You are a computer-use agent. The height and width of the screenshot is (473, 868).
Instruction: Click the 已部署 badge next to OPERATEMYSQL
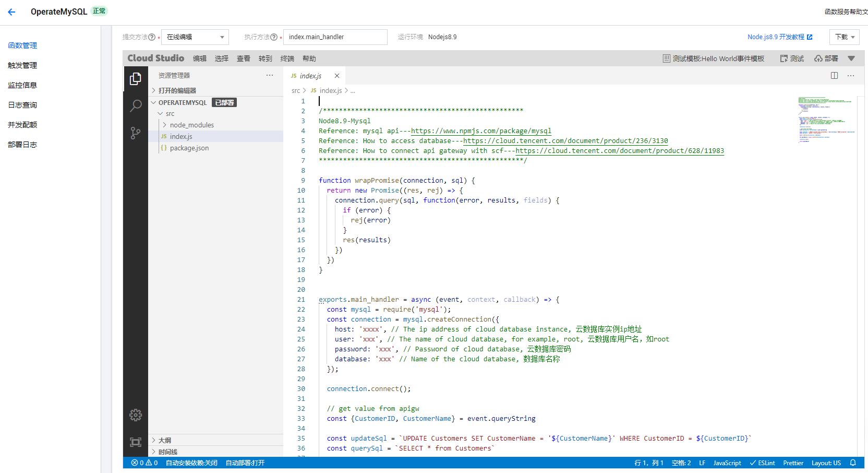point(225,103)
